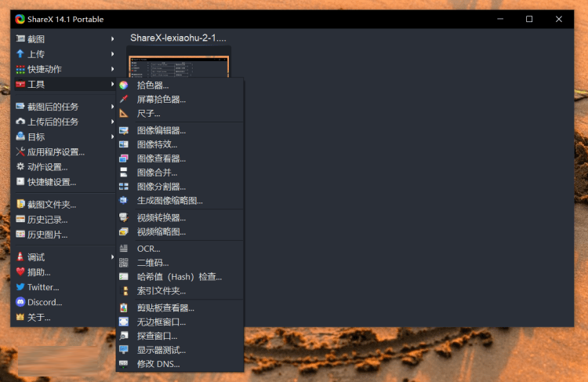Viewport: 588px width, 382px height.
Task: Expand the 调试 submenu arrow
Action: (x=112, y=257)
